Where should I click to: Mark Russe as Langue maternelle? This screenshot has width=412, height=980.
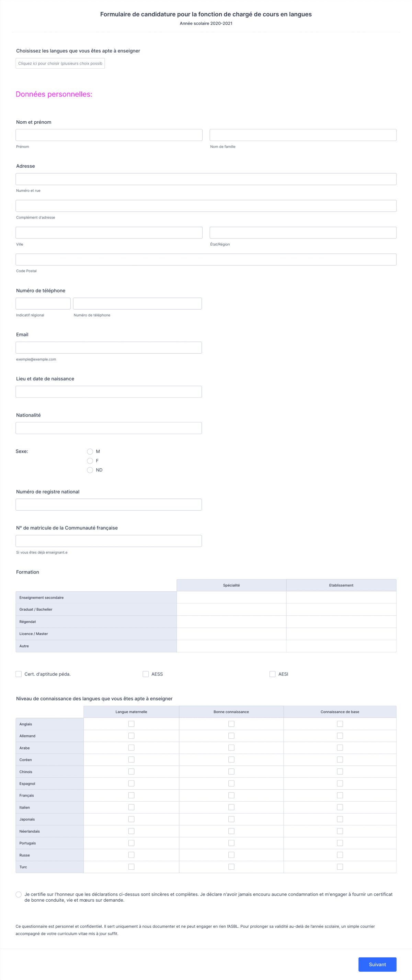[x=131, y=855]
